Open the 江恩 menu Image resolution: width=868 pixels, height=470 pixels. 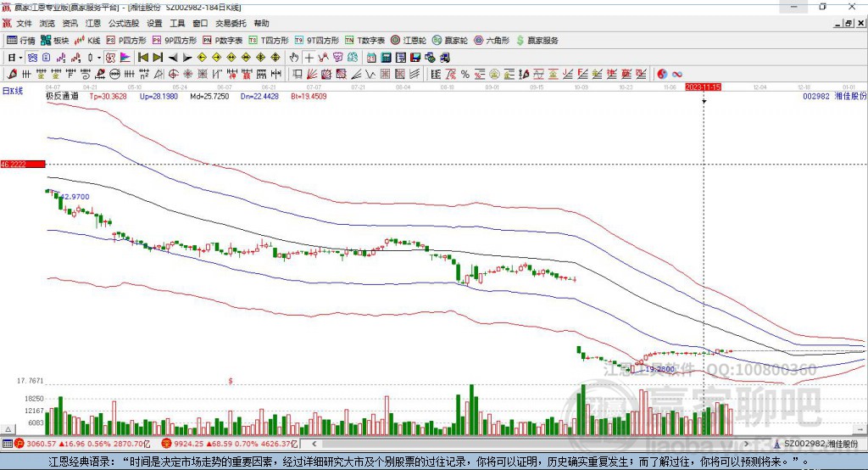[93, 23]
